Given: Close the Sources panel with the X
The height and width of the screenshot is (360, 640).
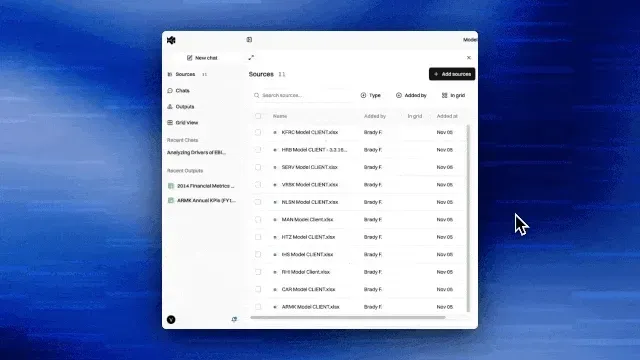Looking at the screenshot, I should pyautogui.click(x=469, y=58).
